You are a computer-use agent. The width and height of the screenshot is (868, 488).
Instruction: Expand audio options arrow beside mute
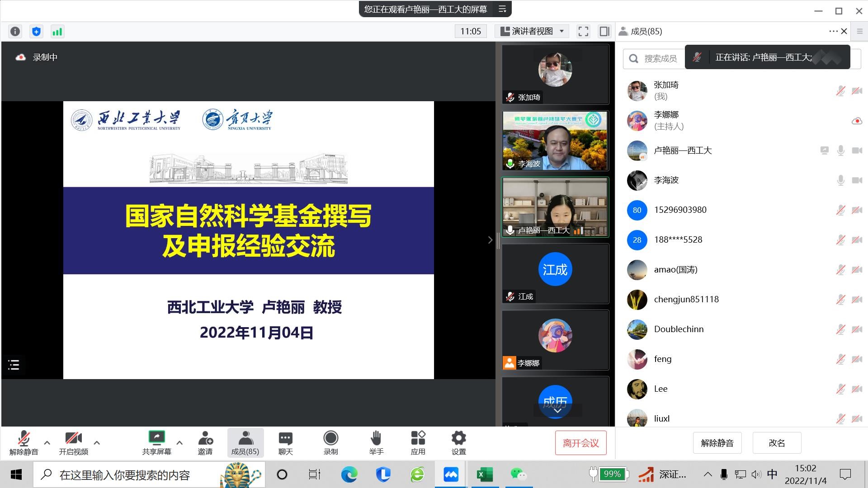point(47,442)
